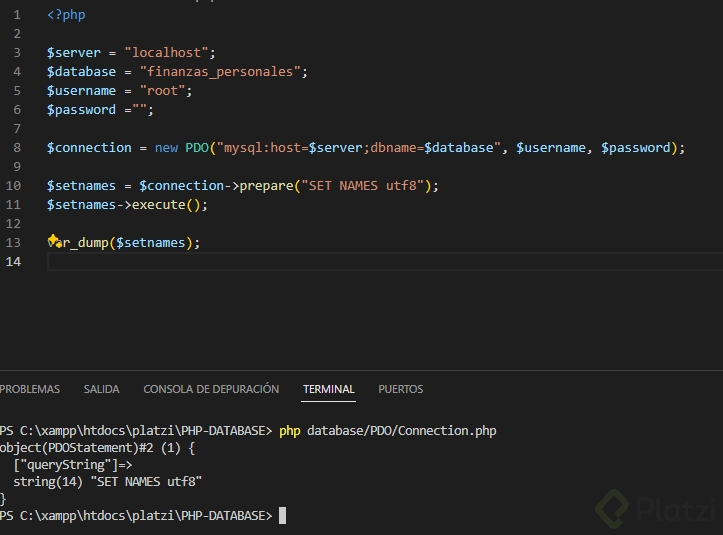Click the PDO class name on line 8

pyautogui.click(x=196, y=147)
